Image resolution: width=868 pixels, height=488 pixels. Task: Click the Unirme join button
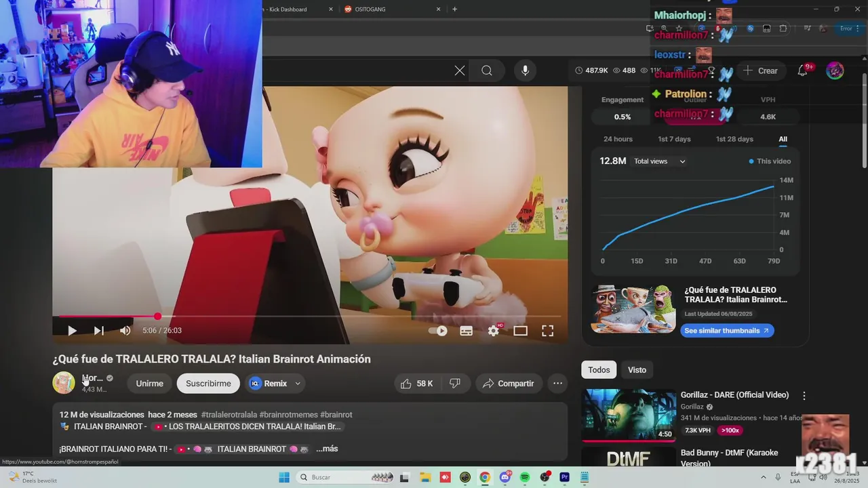(x=149, y=384)
